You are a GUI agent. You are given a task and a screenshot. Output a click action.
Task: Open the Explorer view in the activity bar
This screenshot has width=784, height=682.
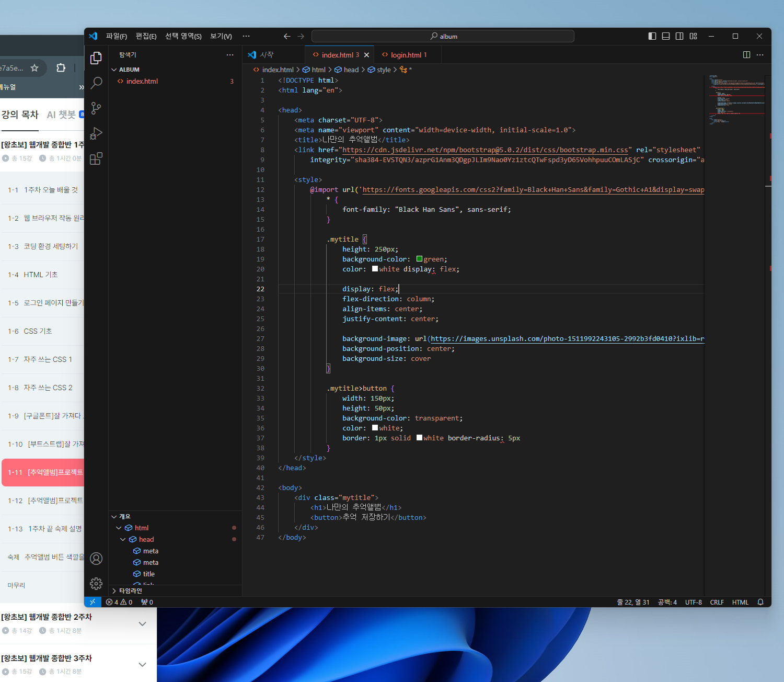[x=96, y=58]
